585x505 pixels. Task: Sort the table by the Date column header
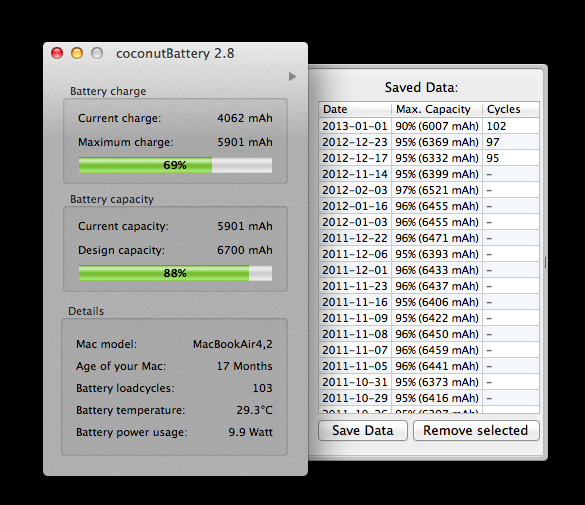pos(355,109)
